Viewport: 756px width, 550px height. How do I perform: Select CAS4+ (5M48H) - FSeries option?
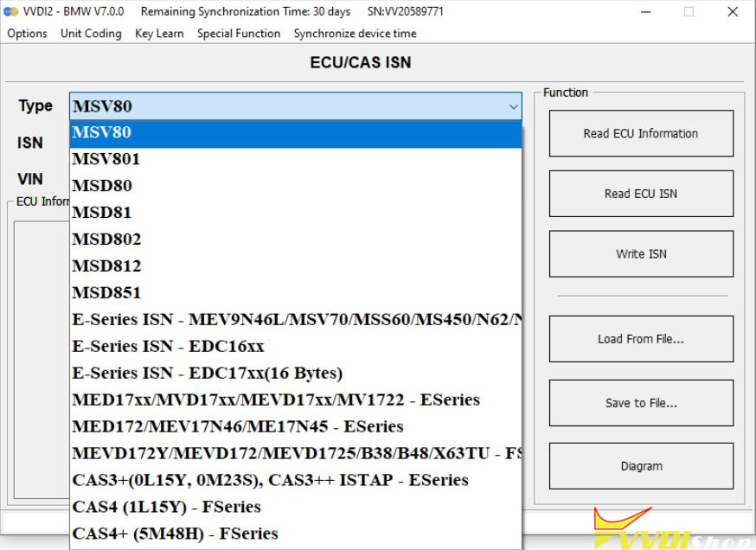click(x=296, y=534)
